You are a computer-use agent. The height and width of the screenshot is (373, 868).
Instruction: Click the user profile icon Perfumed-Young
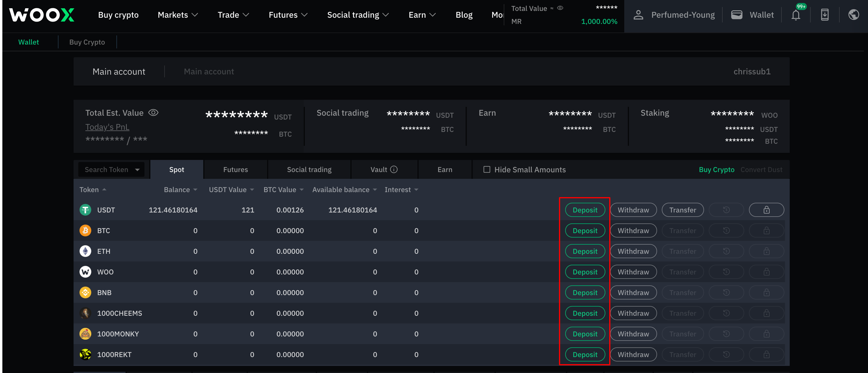[638, 15]
